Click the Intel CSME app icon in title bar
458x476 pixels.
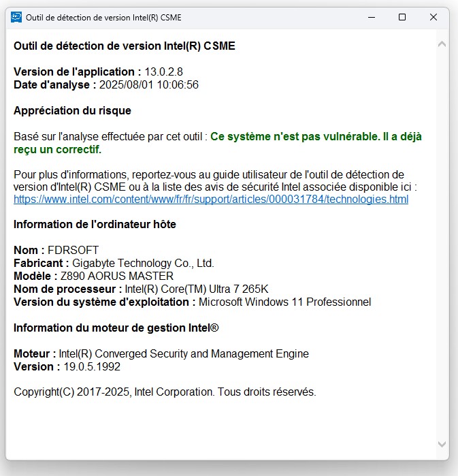16,18
